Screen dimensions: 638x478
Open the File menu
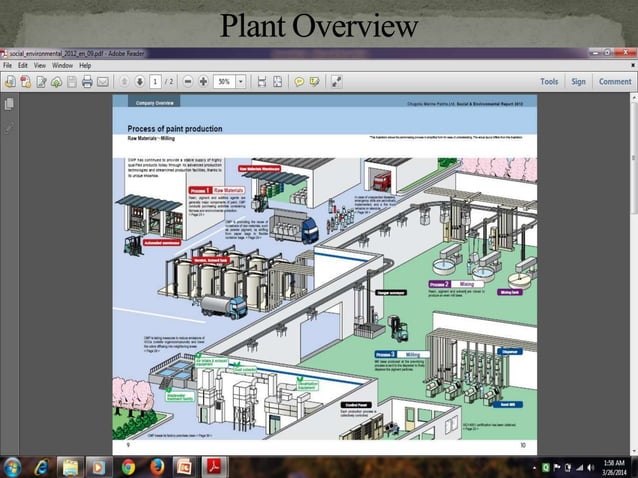tap(8, 65)
